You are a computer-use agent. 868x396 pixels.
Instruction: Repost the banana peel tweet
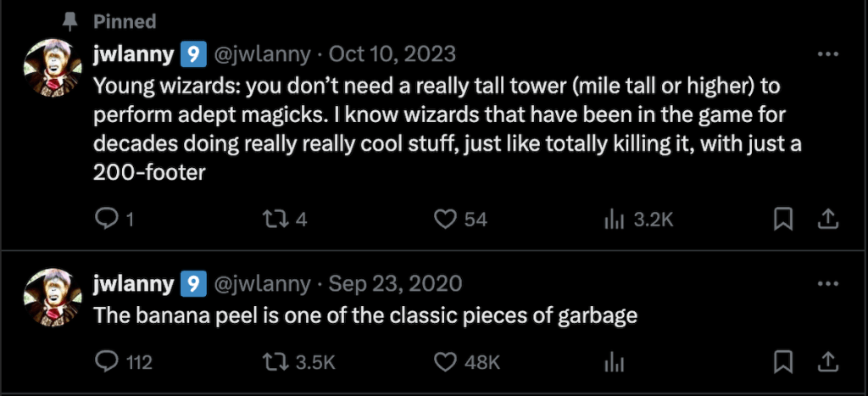(x=275, y=362)
